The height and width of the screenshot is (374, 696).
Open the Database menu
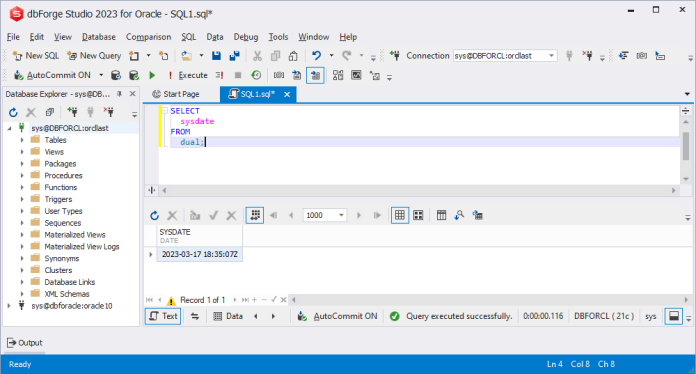(x=99, y=37)
